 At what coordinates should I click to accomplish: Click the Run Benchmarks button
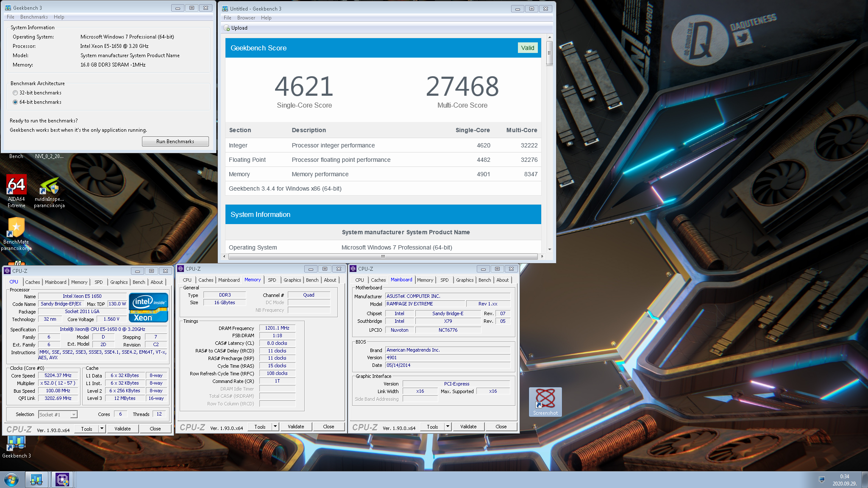click(175, 141)
